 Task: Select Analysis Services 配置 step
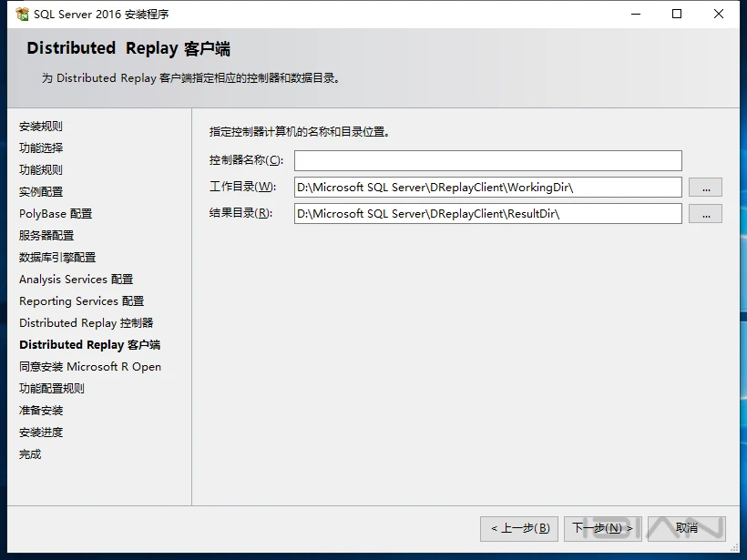[77, 280]
